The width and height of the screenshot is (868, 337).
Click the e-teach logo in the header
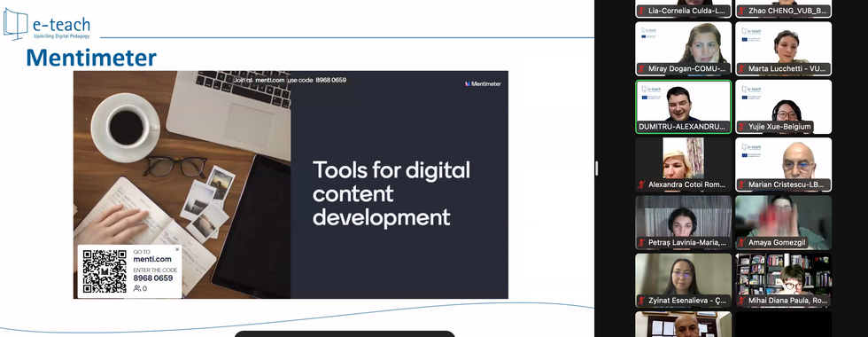click(46, 24)
